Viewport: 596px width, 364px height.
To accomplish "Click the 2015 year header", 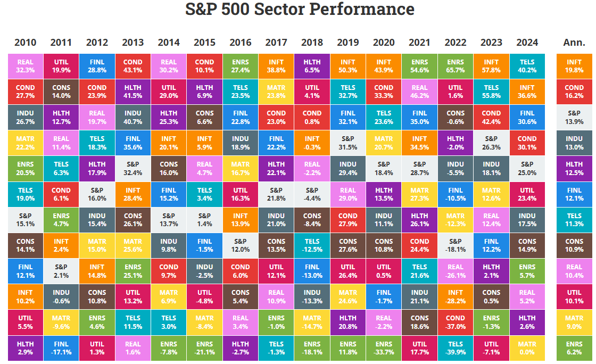I will [205, 43].
